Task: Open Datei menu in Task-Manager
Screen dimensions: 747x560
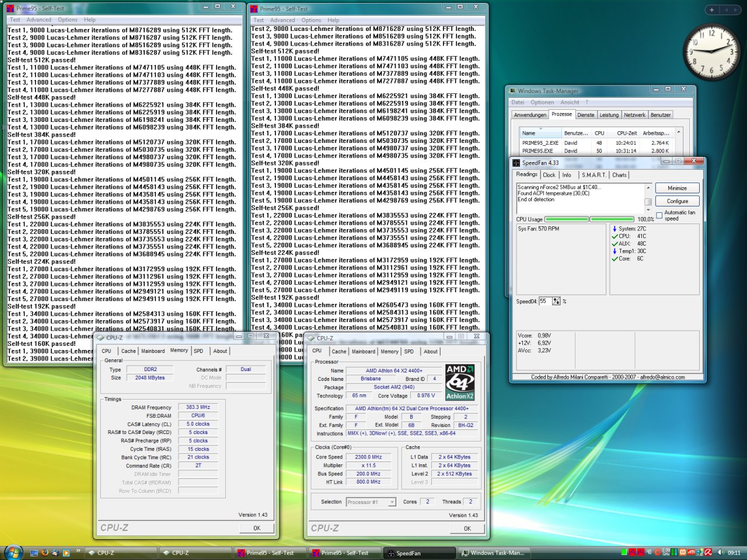Action: pyautogui.click(x=518, y=102)
